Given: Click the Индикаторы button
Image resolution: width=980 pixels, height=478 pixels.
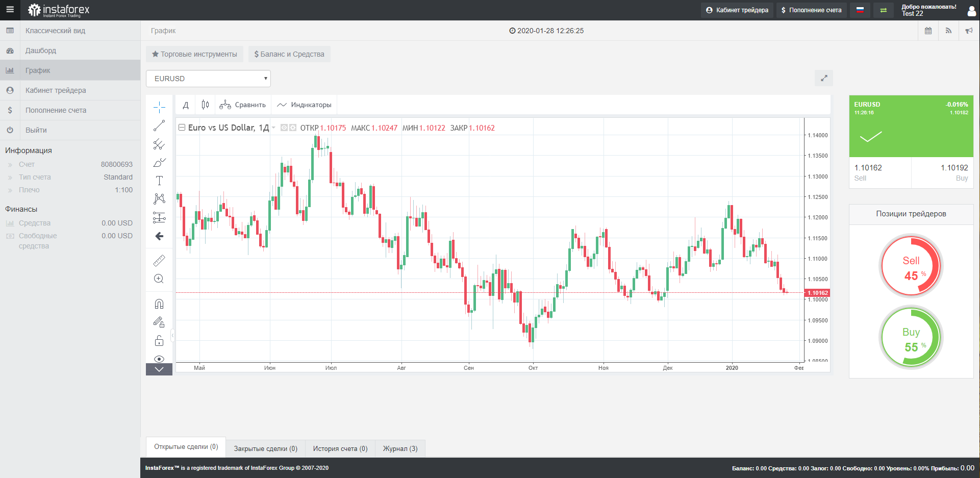Looking at the screenshot, I should pos(305,105).
